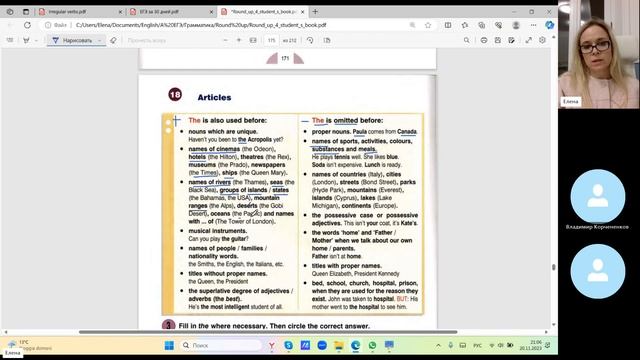Select Владимир Корчененков participant avatar
Image resolution: width=640 pixels, height=360 pixels.
[598, 196]
